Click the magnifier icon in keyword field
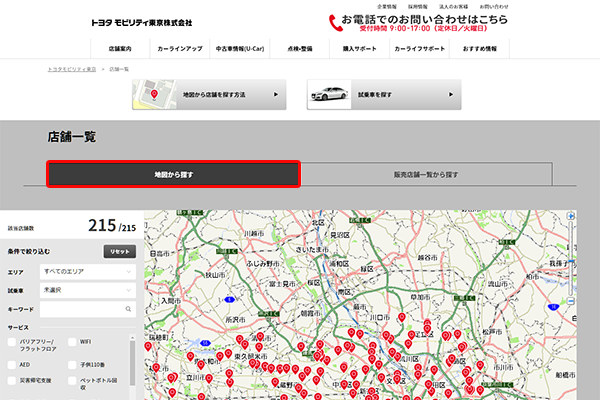Screen dimensions: 600x400 coord(128,309)
